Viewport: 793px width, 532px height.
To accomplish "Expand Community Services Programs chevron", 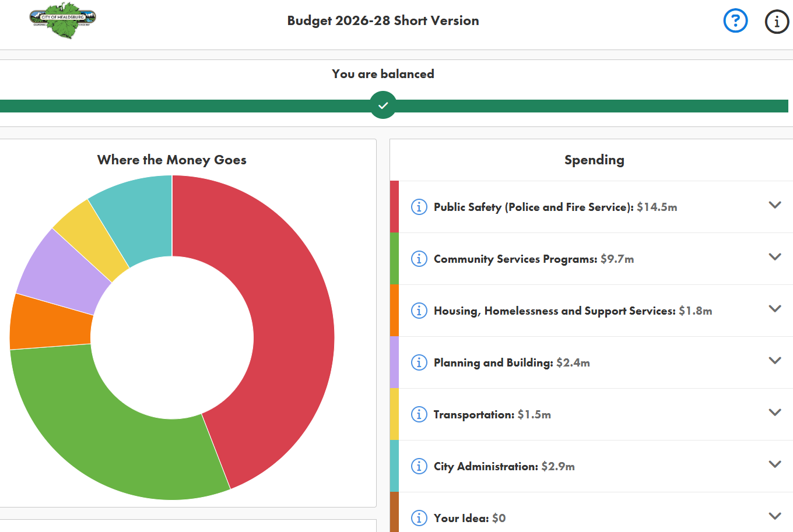I will [774, 257].
